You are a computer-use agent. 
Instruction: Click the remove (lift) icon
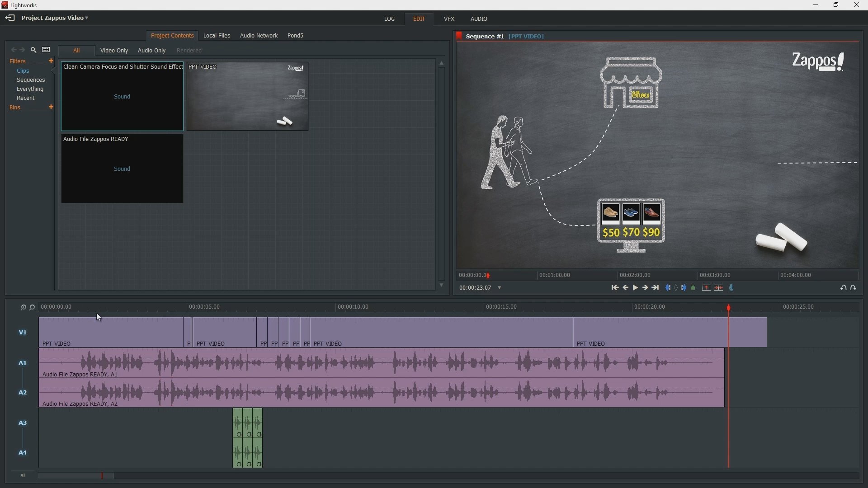pos(707,288)
